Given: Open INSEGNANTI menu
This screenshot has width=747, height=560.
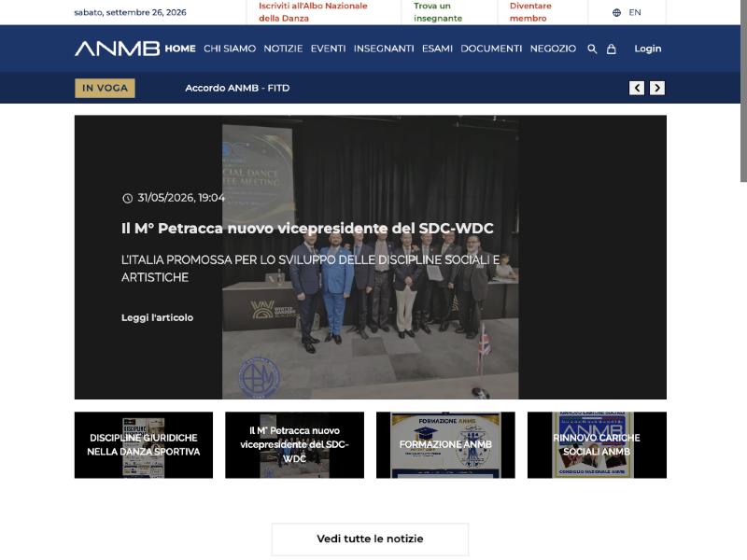Looking at the screenshot, I should click(384, 49).
